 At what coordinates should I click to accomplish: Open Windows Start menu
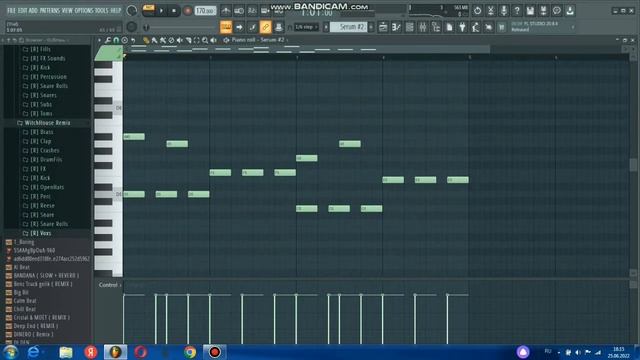10,352
